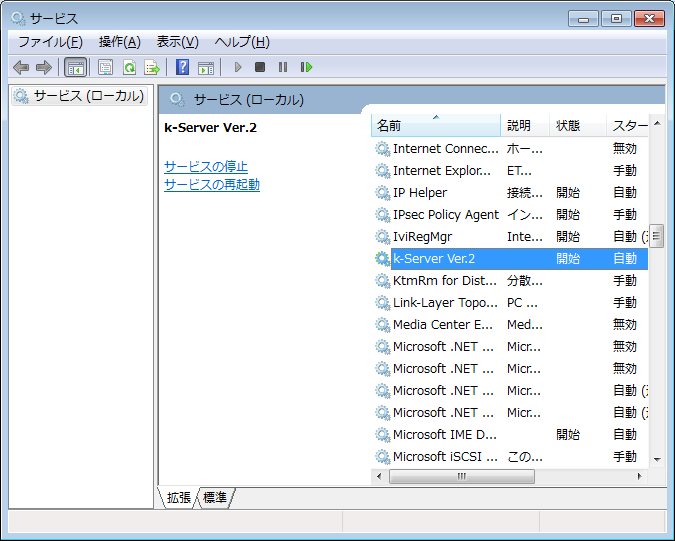Screen dimensions: 675x541
Task: Select the k-Server Ver.2 service name
Action: (x=433, y=259)
